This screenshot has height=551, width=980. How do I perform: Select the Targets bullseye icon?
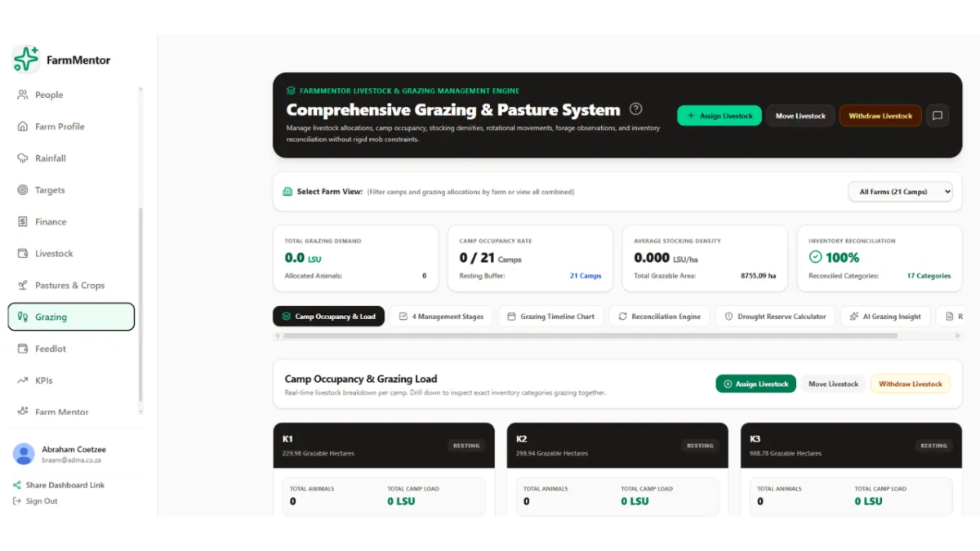23,190
